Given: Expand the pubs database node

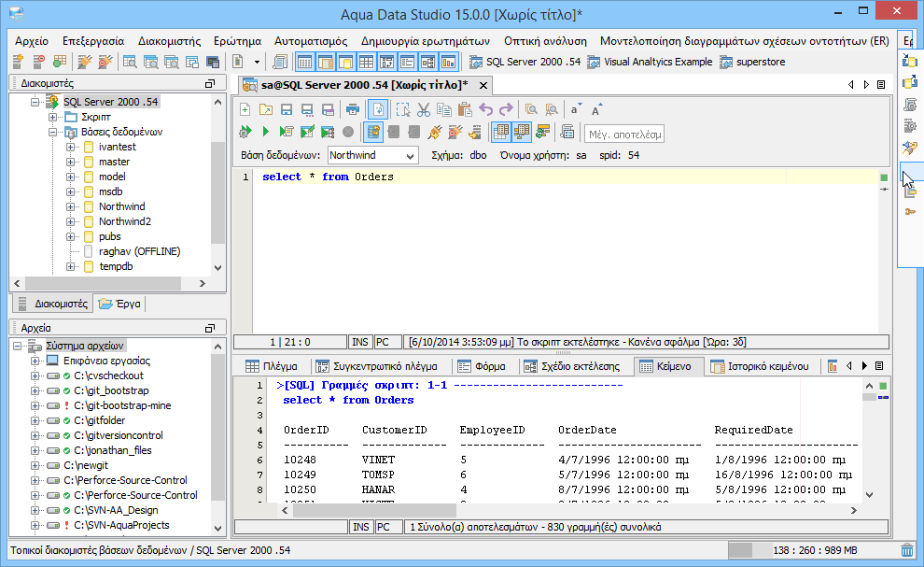Looking at the screenshot, I should (71, 236).
